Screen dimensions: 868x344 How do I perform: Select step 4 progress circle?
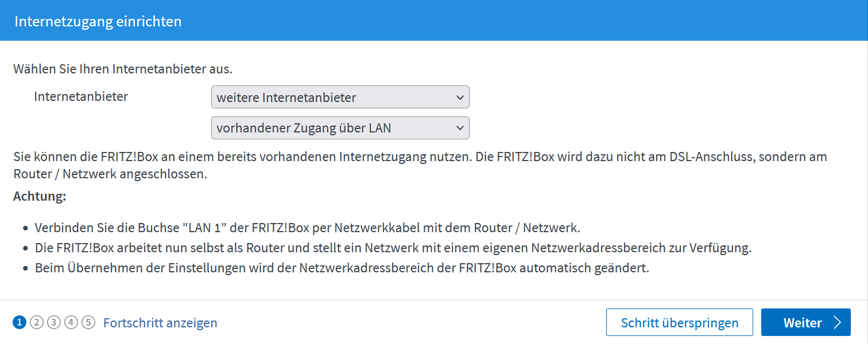tap(71, 322)
